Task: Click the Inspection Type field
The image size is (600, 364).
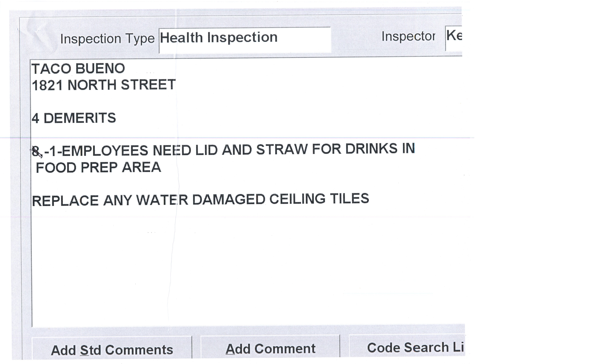Action: (x=244, y=40)
